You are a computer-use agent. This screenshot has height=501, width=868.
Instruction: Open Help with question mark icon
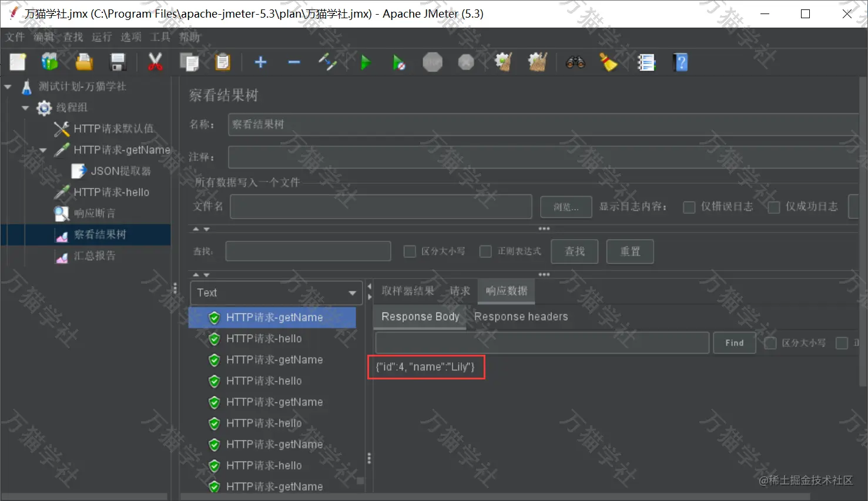pyautogui.click(x=681, y=62)
